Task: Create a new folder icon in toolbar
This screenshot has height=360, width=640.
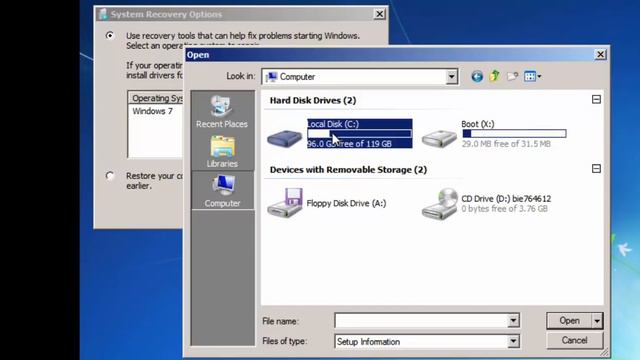Action: [x=512, y=76]
